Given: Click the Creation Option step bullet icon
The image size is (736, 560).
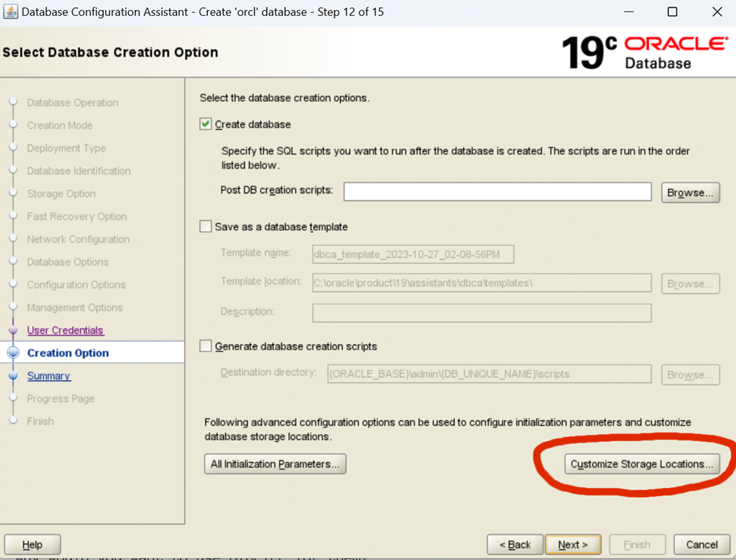Looking at the screenshot, I should point(13,353).
